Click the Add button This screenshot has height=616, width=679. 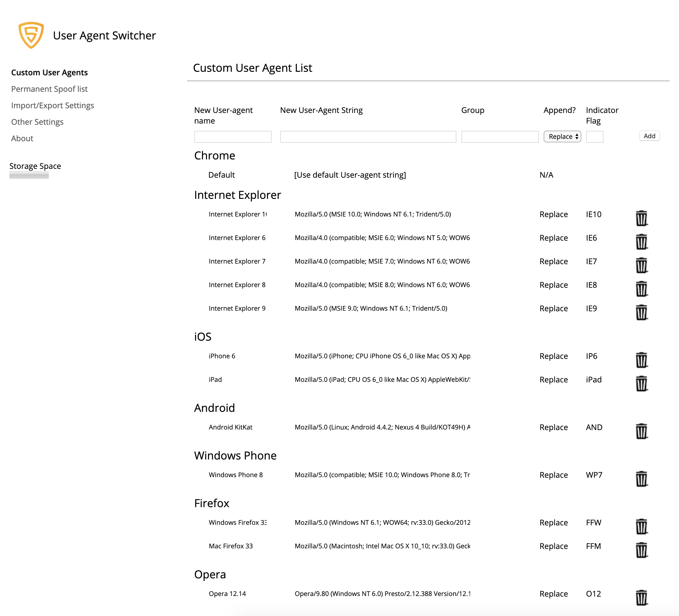tap(649, 136)
